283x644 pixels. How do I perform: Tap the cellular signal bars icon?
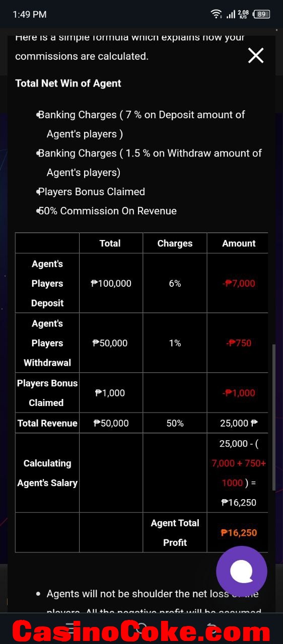(231, 14)
